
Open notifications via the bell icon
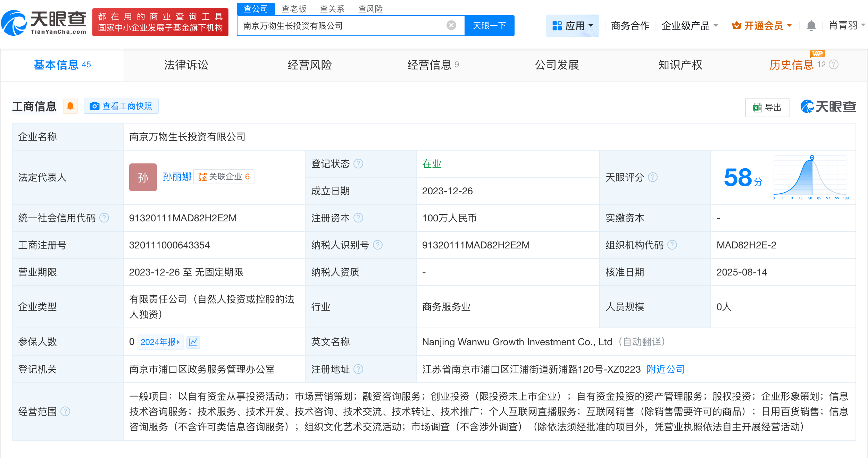(811, 25)
